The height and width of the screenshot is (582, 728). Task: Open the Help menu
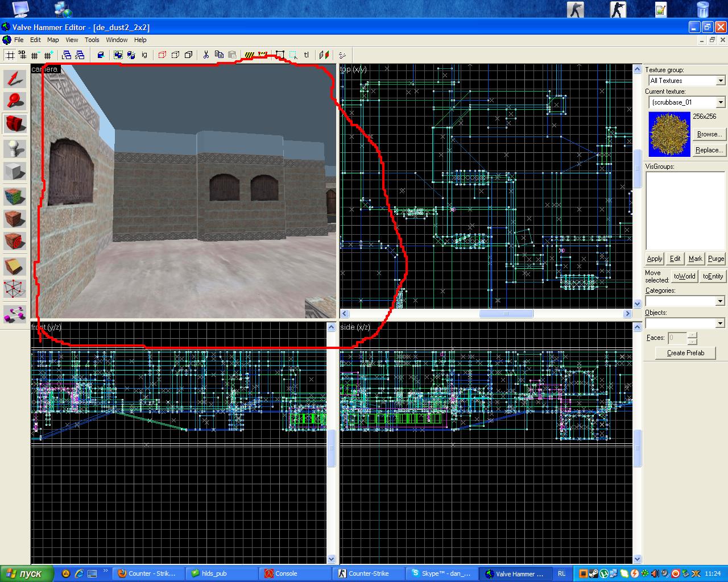pos(140,40)
